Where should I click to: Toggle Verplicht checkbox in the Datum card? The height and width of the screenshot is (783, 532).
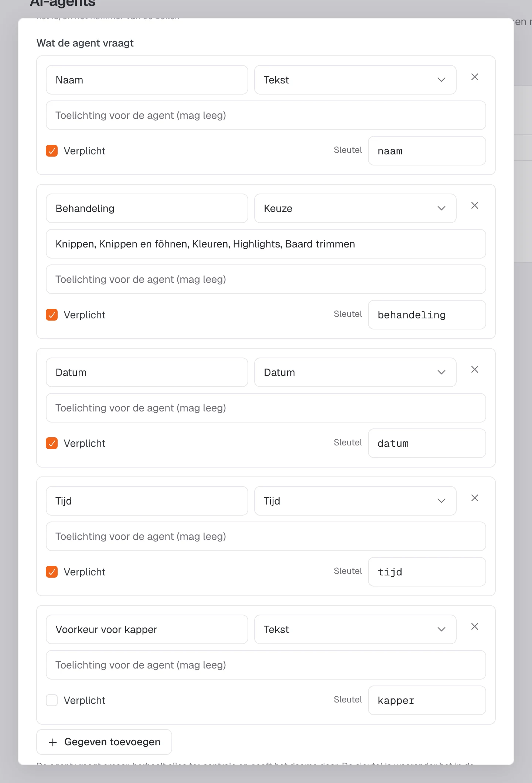pyautogui.click(x=52, y=443)
